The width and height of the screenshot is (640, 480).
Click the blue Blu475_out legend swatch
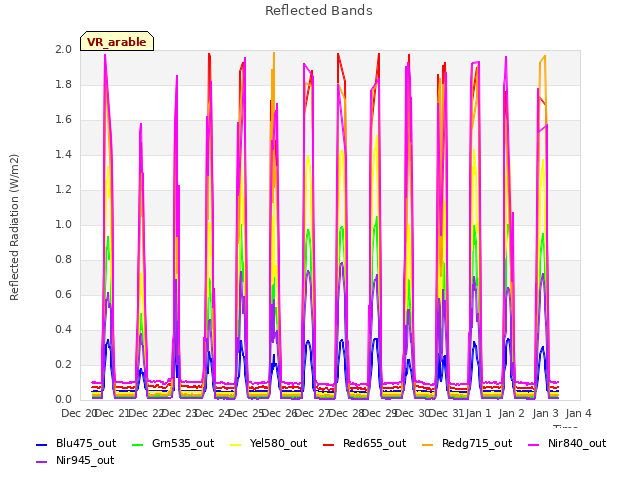click(42, 444)
